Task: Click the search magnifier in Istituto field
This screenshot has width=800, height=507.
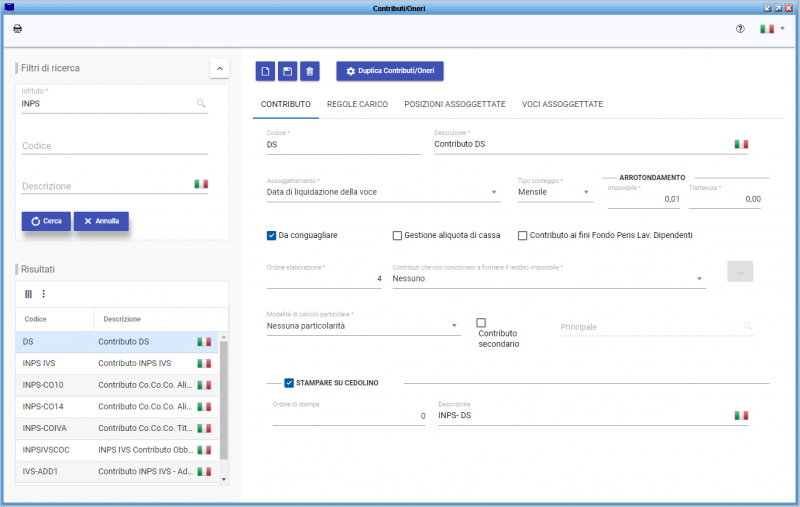Action: click(201, 103)
